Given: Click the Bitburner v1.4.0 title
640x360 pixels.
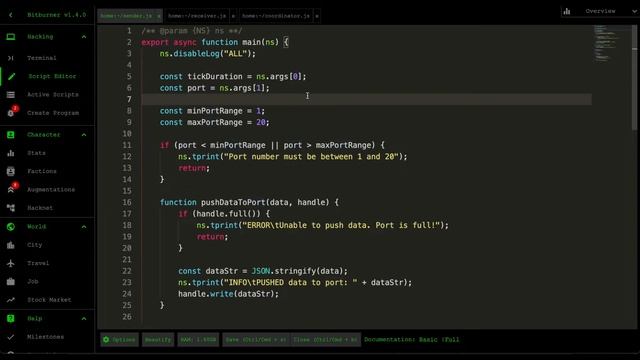Looking at the screenshot, I should 57,15.
